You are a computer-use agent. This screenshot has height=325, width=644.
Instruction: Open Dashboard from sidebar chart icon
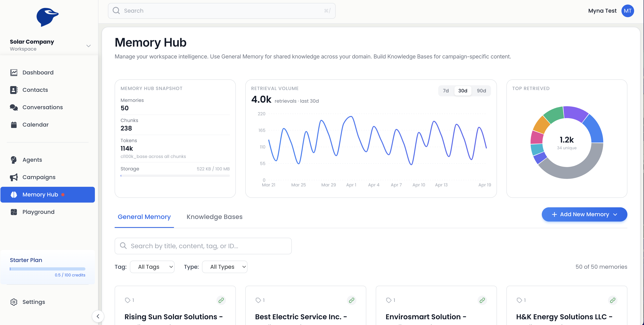[x=14, y=72]
